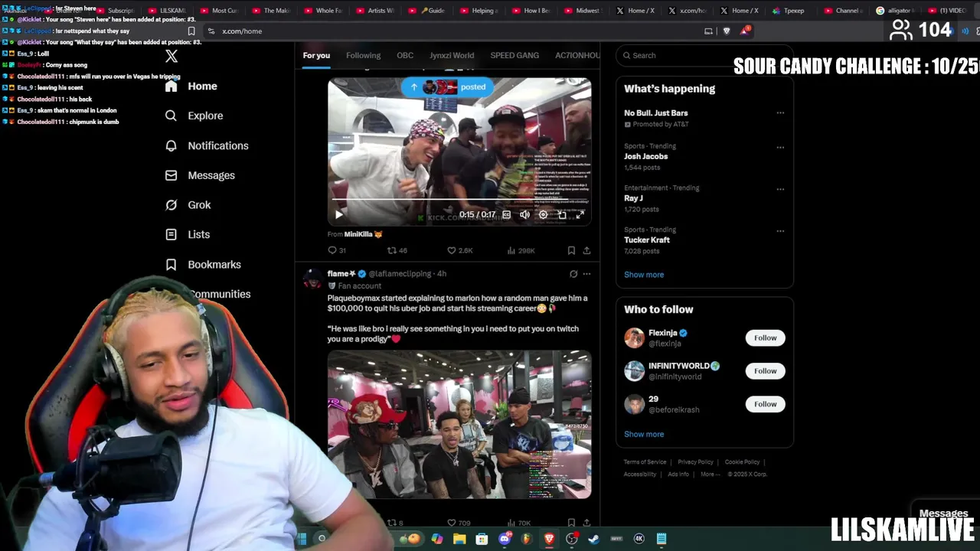This screenshot has height=551, width=980.
Task: Open flame's profile avatar
Action: pos(312,279)
